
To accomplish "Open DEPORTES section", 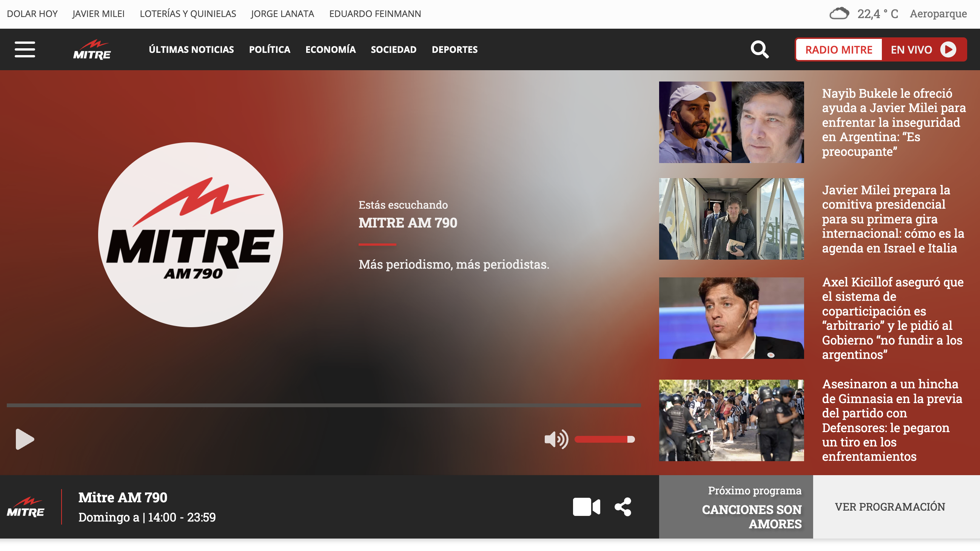I will [455, 49].
